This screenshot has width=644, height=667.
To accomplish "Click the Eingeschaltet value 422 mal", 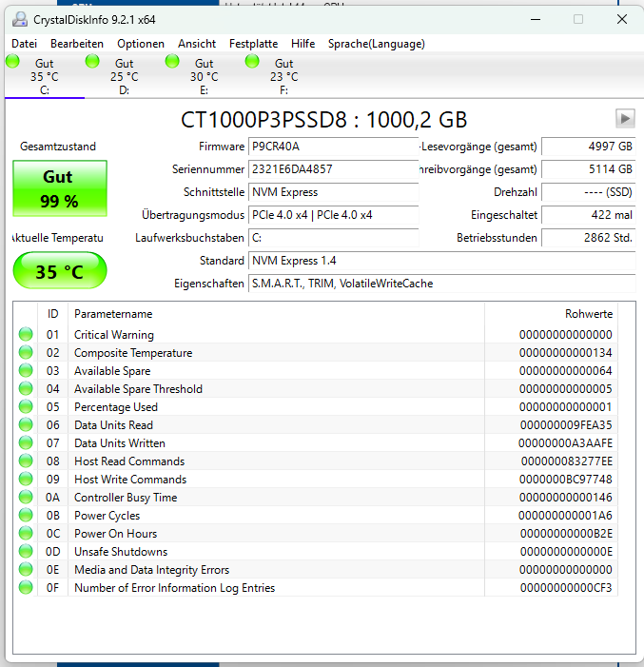I will [588, 215].
